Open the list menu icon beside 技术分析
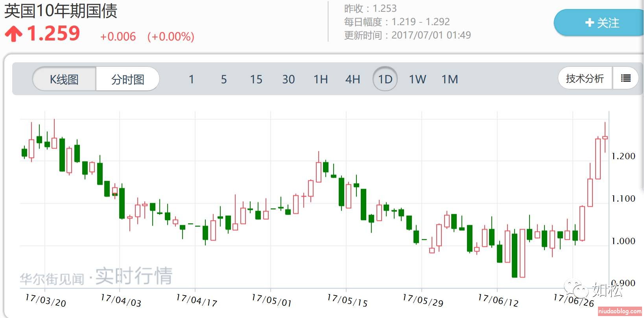 (x=626, y=78)
